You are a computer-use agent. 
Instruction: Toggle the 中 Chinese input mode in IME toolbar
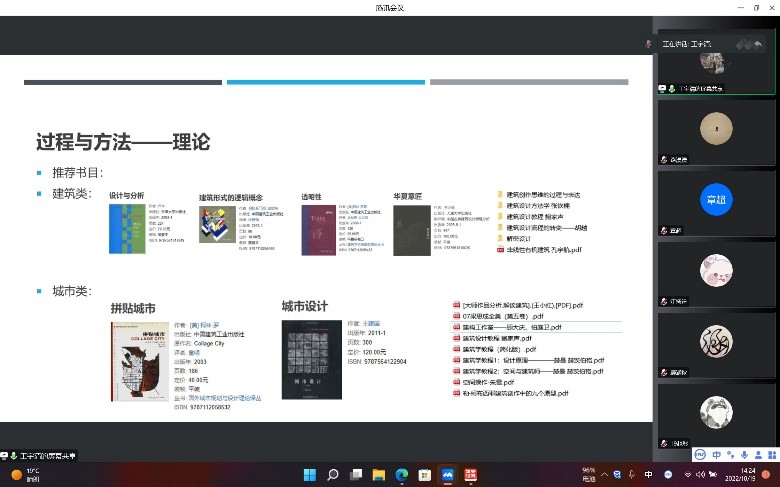(717, 454)
